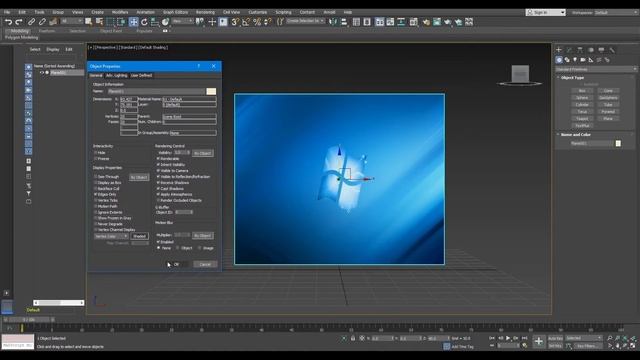Open the Rendering menu
This screenshot has width=640, height=360.
205,12
